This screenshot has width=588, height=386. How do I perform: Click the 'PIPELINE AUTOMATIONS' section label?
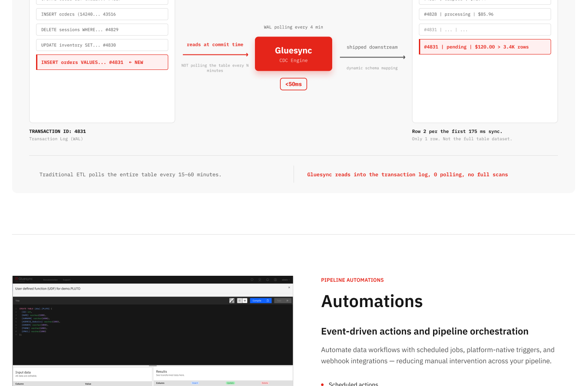point(352,280)
